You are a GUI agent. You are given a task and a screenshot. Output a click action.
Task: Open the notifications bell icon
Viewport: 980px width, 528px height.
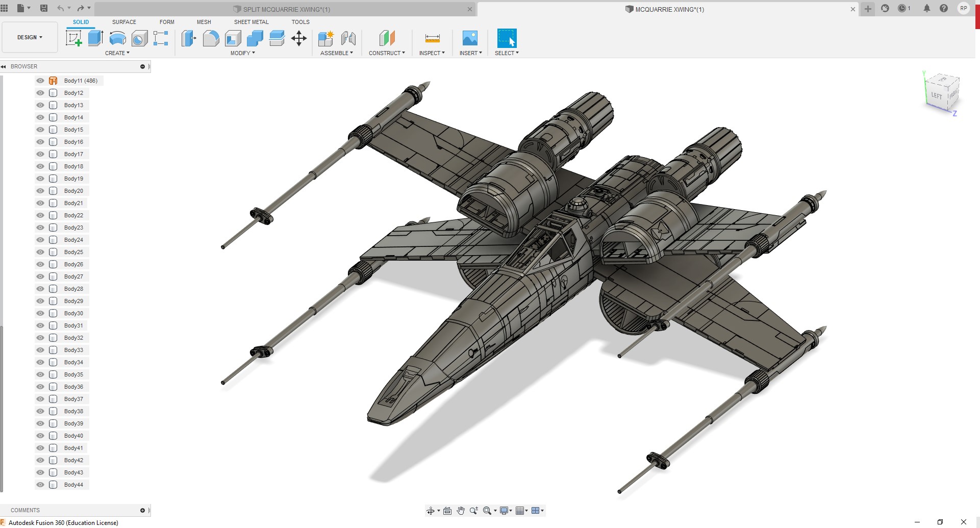click(x=927, y=8)
